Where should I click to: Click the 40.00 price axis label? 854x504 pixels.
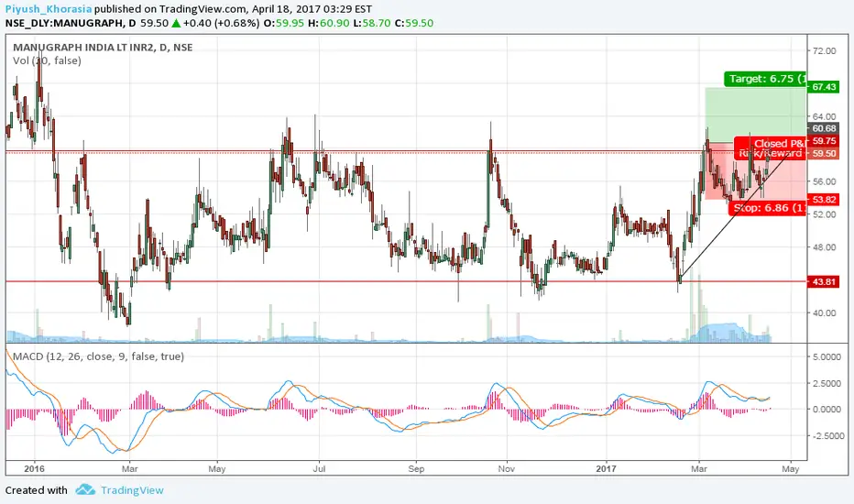824,312
